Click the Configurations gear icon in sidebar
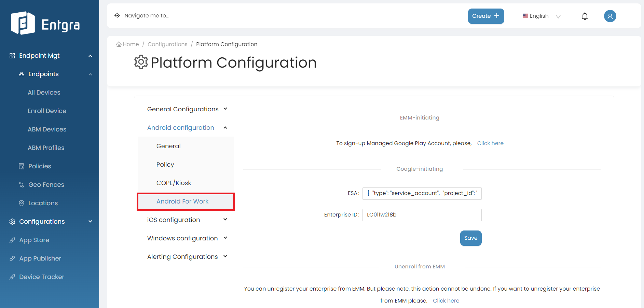The height and width of the screenshot is (308, 644). pyautogui.click(x=12, y=222)
